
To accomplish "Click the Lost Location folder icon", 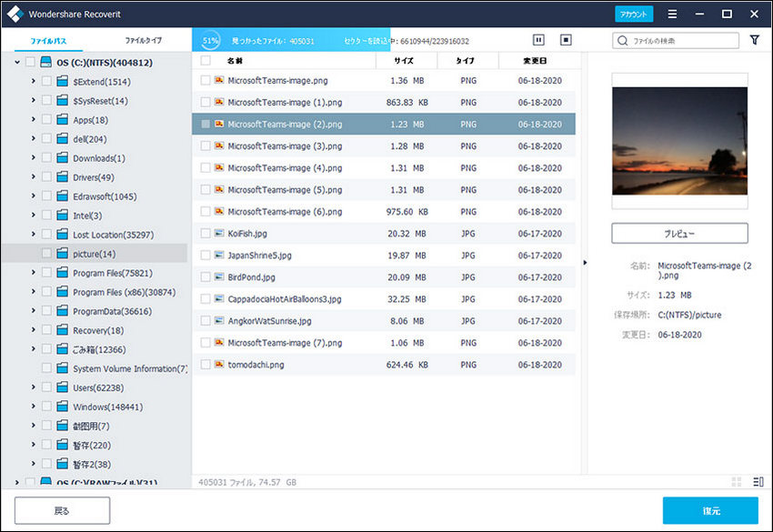I will 62,235.
